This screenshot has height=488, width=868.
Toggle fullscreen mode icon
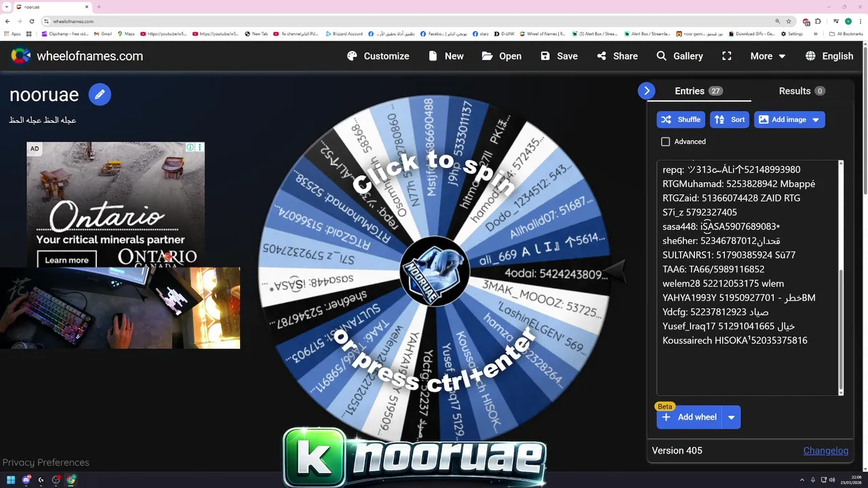click(727, 56)
